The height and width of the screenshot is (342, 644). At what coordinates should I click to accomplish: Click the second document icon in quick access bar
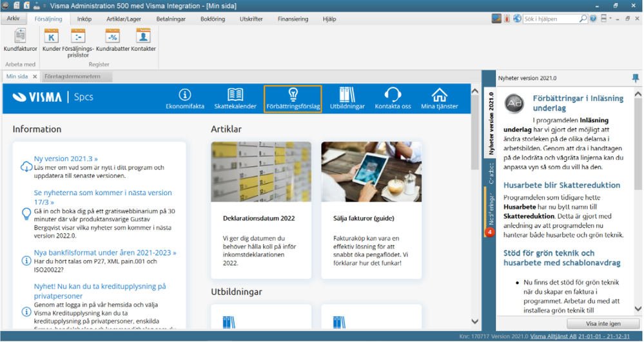click(26, 6)
